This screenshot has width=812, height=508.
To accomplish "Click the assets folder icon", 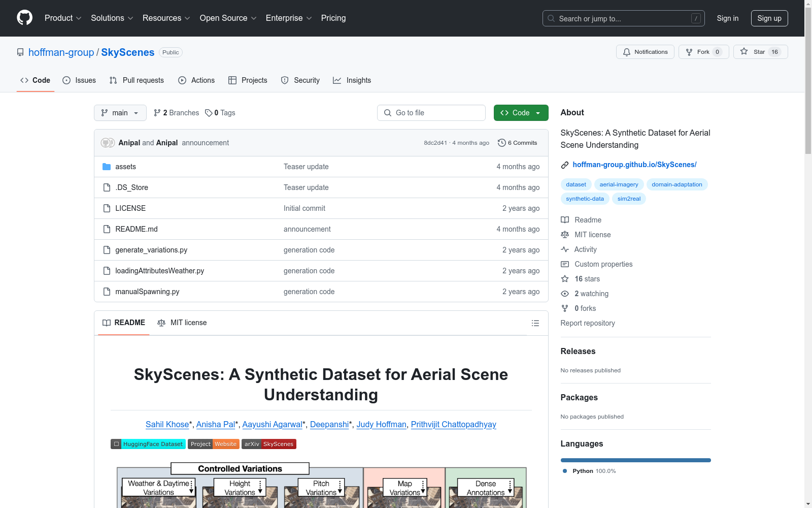I will pos(107,167).
